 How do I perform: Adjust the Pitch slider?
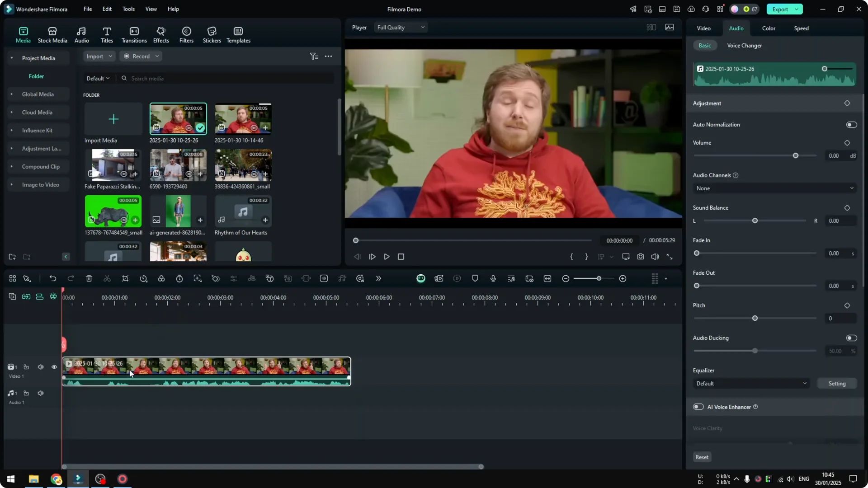pyautogui.click(x=754, y=318)
